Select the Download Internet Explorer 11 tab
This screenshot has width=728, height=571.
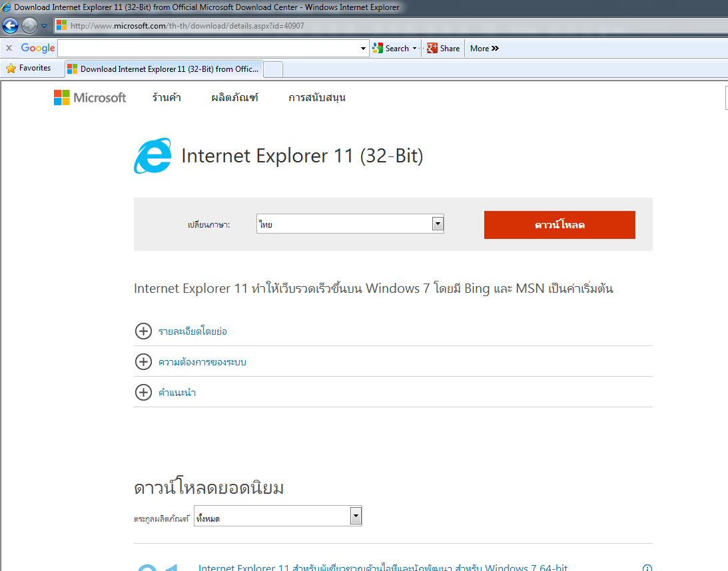click(164, 69)
